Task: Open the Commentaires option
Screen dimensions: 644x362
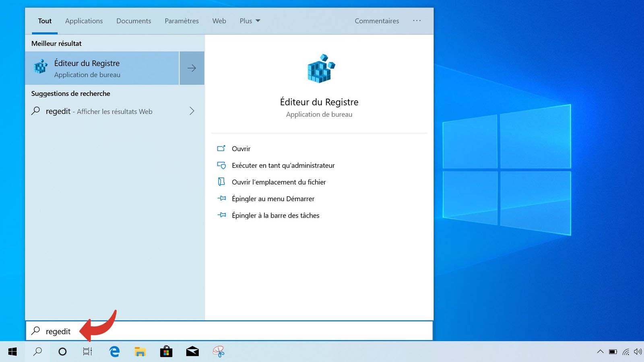Action: point(376,21)
